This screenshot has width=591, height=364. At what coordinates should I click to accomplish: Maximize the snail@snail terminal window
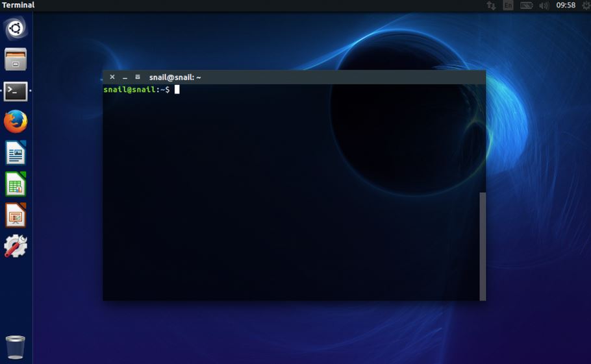pos(138,77)
